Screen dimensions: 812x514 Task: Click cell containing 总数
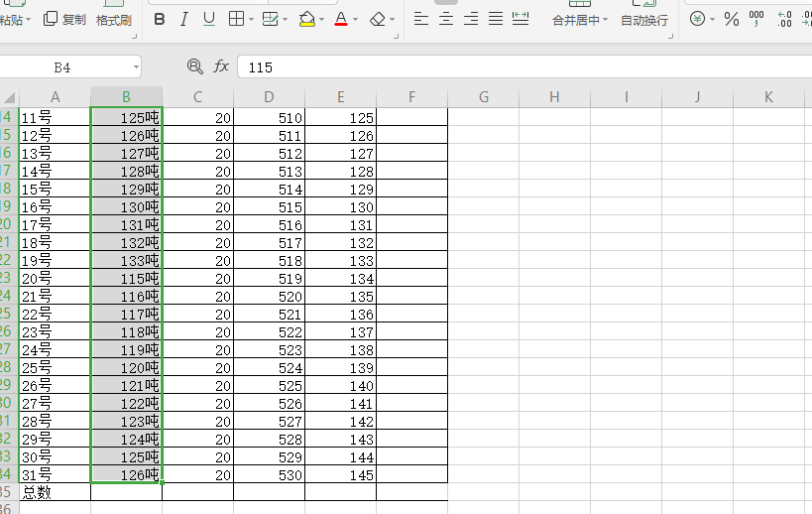pyautogui.click(x=55, y=492)
